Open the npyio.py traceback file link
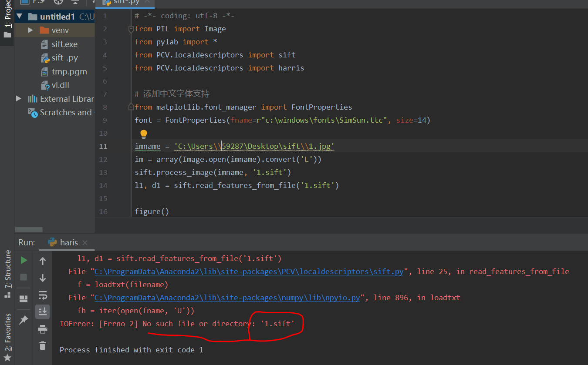 coord(227,298)
